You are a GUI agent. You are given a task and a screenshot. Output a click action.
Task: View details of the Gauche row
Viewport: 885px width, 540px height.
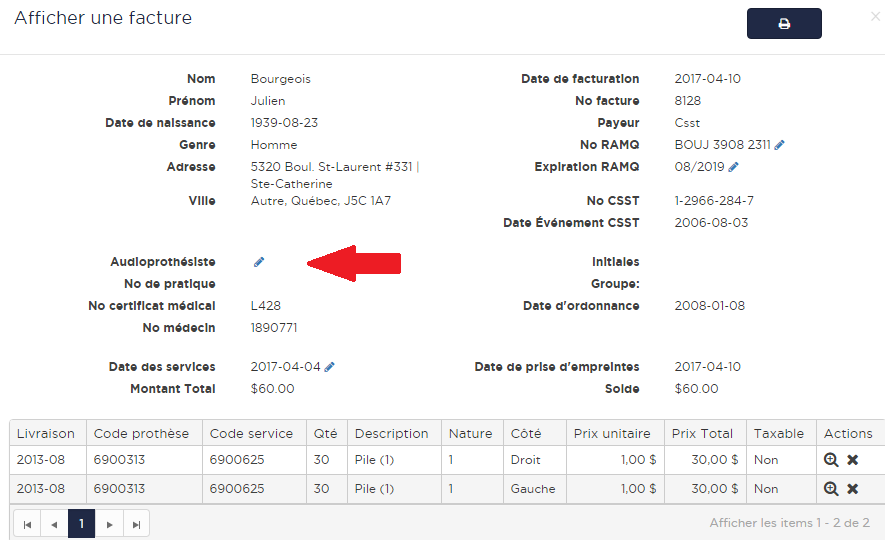coord(831,489)
